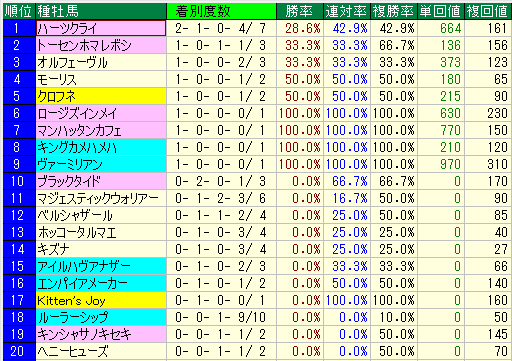
Task: Click アイルハヴアナザー's 0- 1- 0- 2/ 3 record
Action: click(221, 266)
